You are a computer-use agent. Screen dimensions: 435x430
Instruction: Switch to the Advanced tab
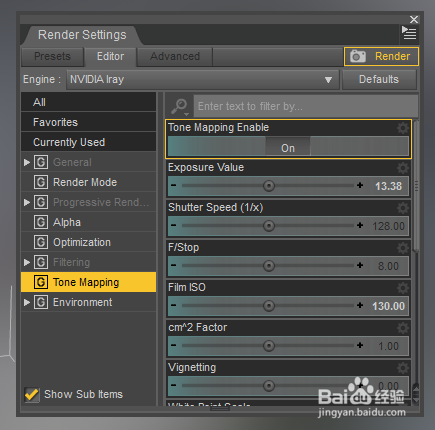175,56
